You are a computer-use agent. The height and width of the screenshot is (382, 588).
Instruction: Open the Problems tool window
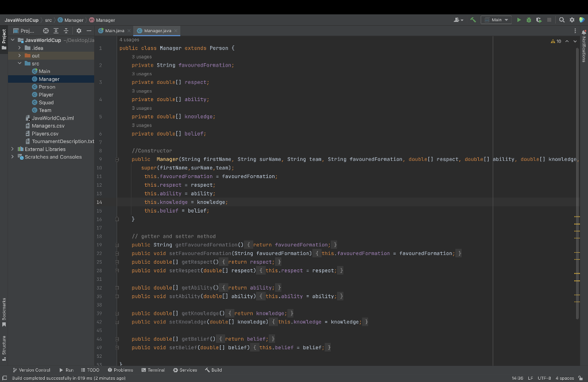[x=121, y=370]
